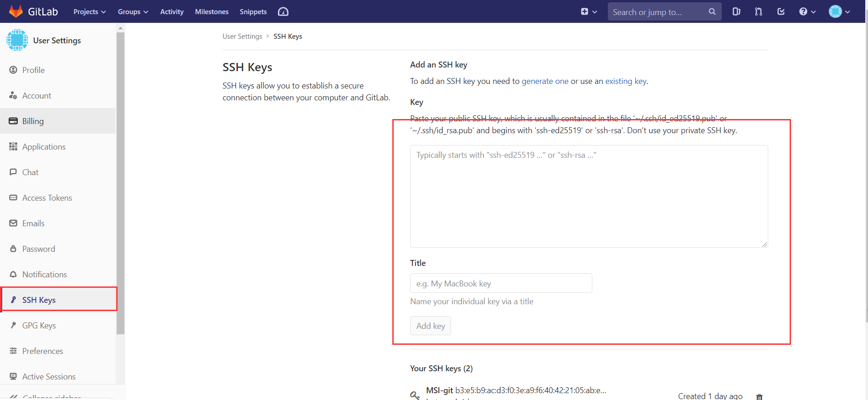
Task: Follow the 'generate one' link
Action: tap(545, 81)
